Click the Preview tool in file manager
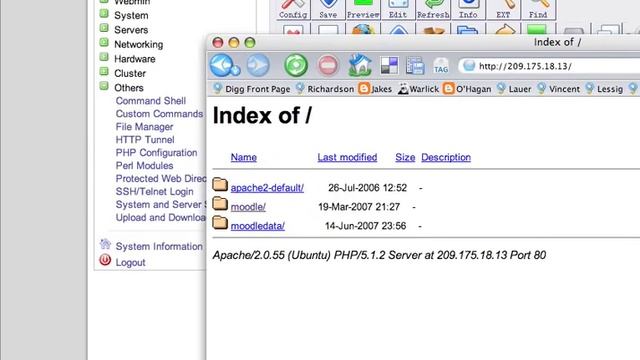The image size is (640, 360). pyautogui.click(x=363, y=9)
